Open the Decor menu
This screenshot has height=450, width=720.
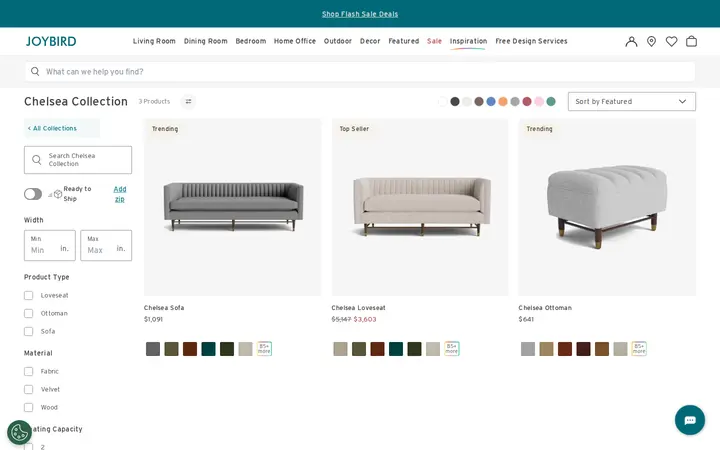tap(370, 41)
